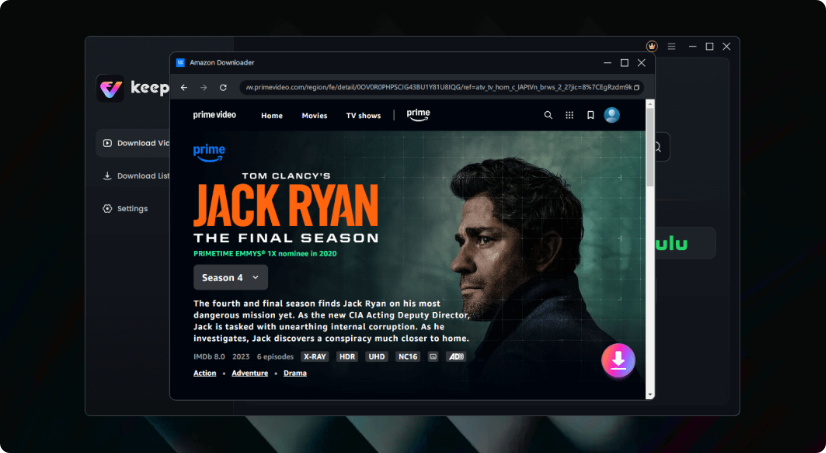Image resolution: width=826 pixels, height=453 pixels.
Task: Click the 'Amazon Downloader' window title text
Action: 222,63
